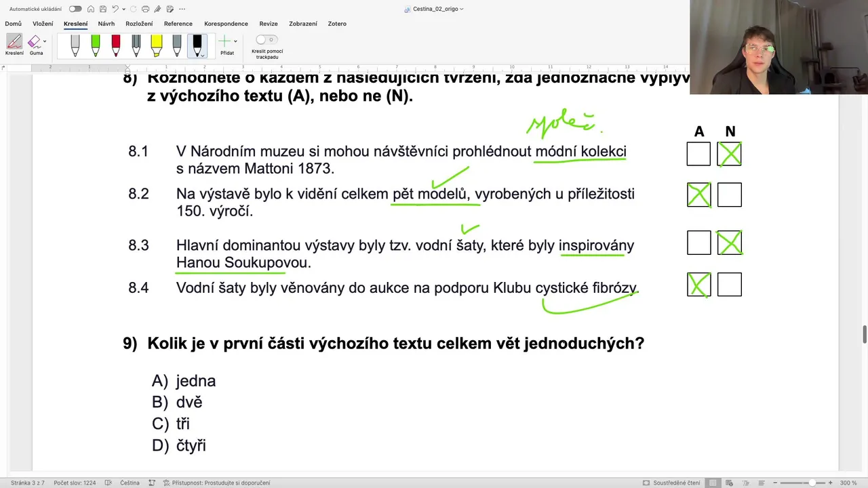The image size is (868, 488).
Task: Toggle Kreslit pomocí trackpadu switch
Action: click(267, 40)
